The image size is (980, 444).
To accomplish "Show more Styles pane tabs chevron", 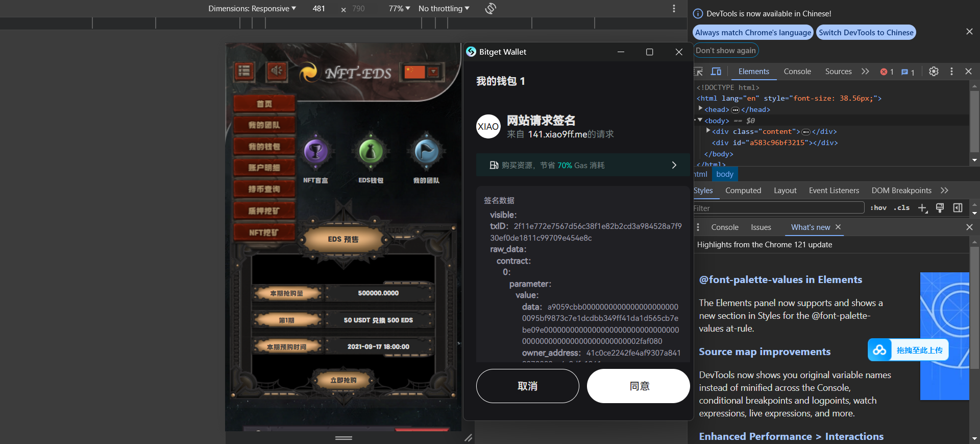I will click(944, 191).
